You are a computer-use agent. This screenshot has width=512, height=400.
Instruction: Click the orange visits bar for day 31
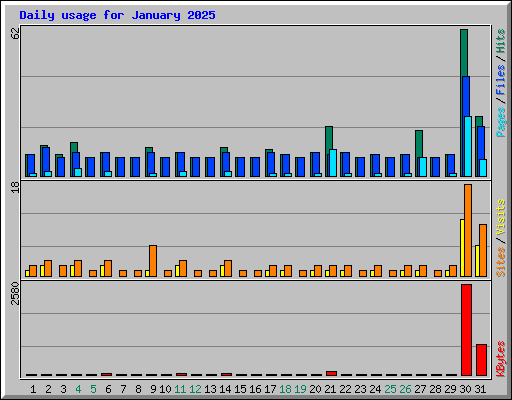483,250
